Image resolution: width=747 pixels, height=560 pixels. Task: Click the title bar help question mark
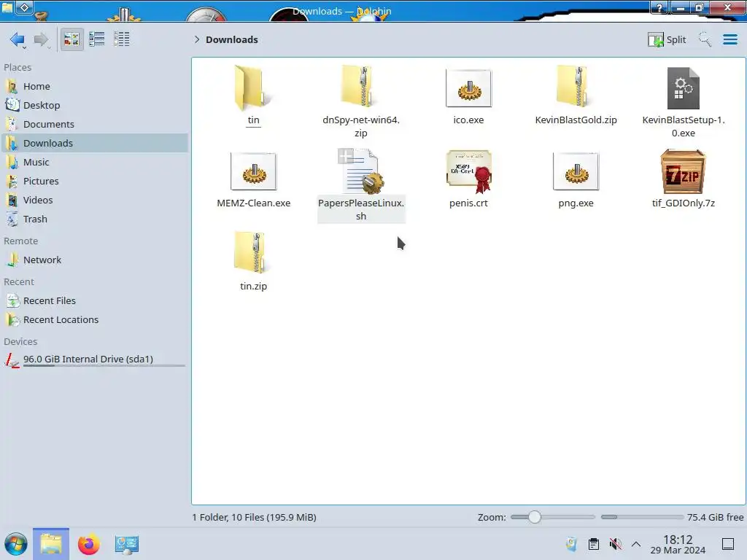pos(659,7)
